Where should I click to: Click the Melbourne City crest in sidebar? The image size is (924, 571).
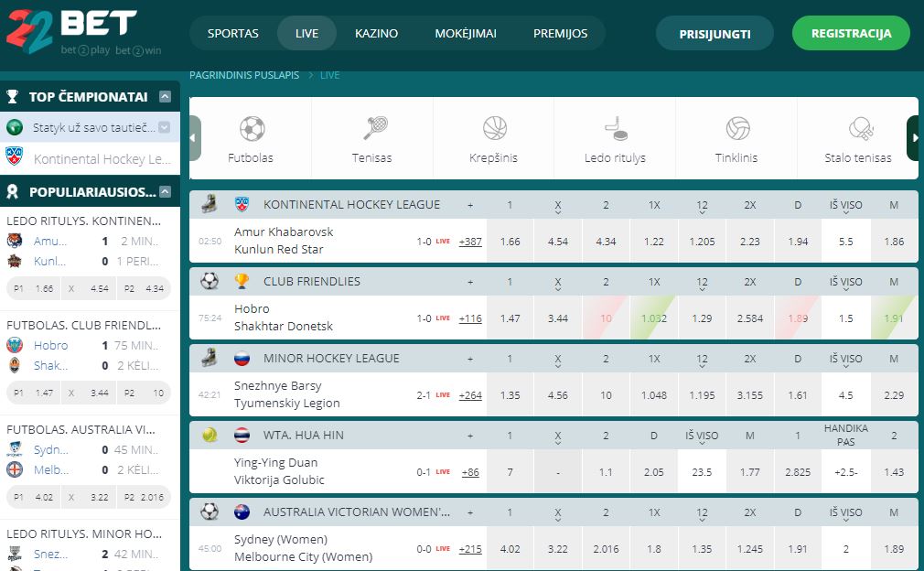pos(15,469)
